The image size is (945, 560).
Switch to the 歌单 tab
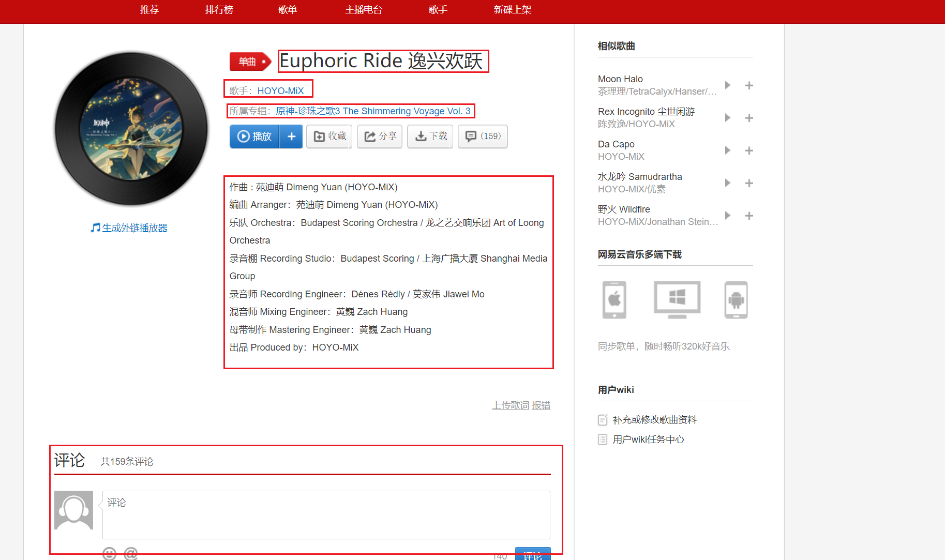click(x=288, y=10)
